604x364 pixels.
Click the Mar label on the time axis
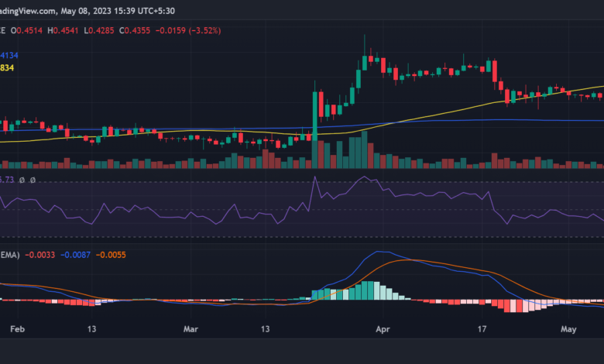pos(190,328)
